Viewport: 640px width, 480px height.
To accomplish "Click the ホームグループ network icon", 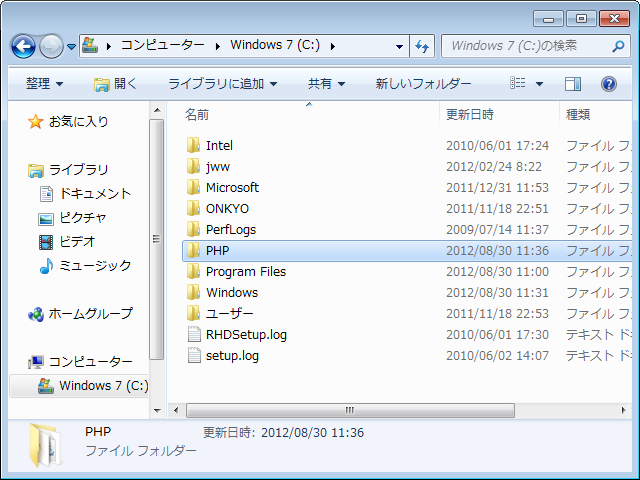I will (36, 314).
